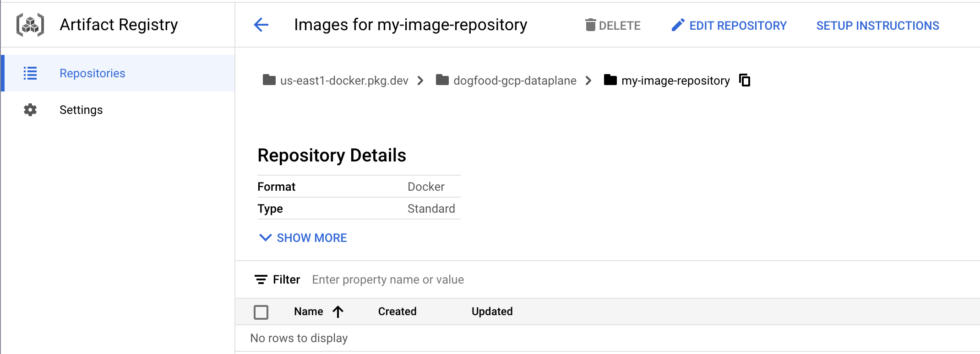
Task: Toggle the select-all checkbox in table header
Action: (x=261, y=312)
